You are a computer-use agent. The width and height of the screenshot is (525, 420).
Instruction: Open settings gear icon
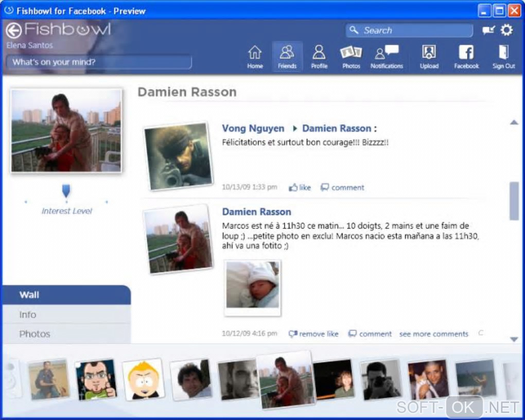(506, 30)
